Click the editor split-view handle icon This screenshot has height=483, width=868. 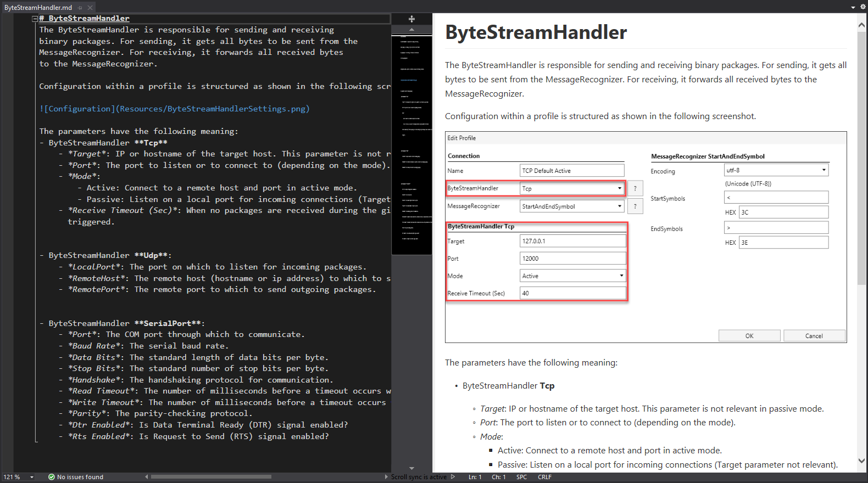(x=411, y=19)
